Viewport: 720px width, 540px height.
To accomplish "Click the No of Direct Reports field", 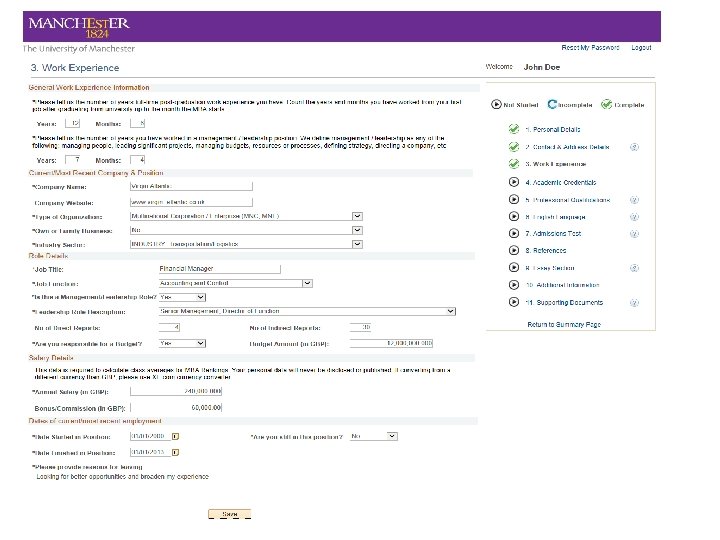I will click(169, 327).
